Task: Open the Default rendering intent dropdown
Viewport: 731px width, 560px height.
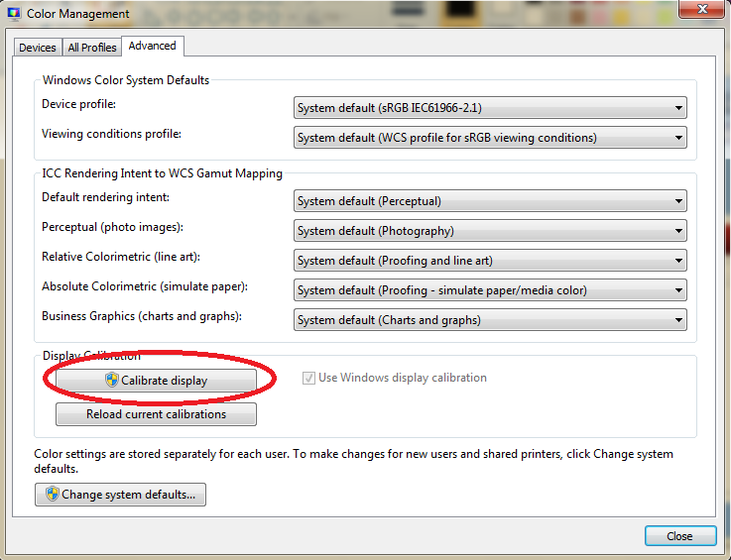Action: tap(490, 201)
